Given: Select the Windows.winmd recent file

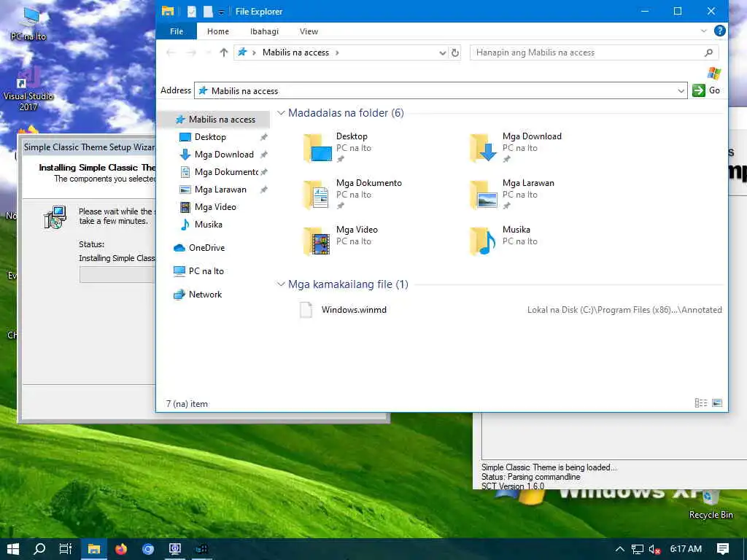Looking at the screenshot, I should click(x=354, y=309).
